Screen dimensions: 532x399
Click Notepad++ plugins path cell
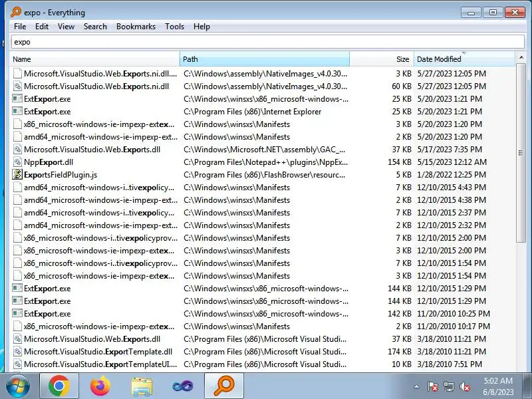[x=265, y=162]
